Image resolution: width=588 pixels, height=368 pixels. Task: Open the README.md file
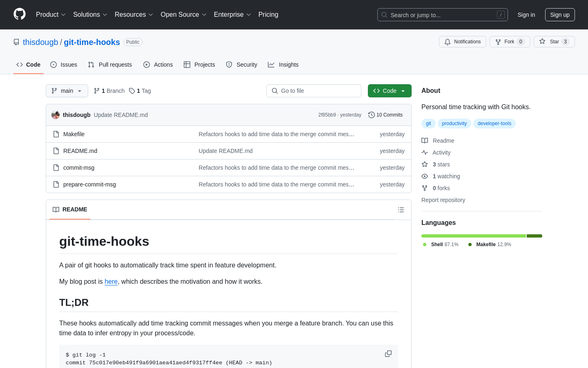coord(80,151)
